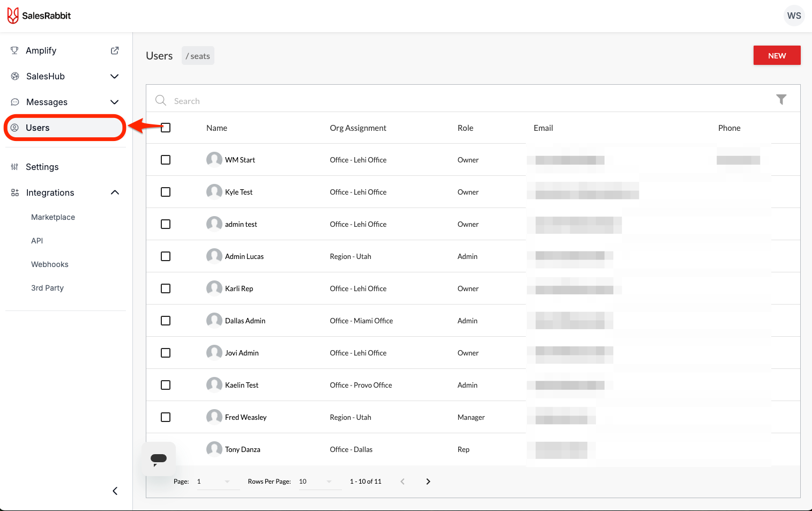Click into the Search users field
Viewport: 812px width, 511px height.
(x=461, y=101)
